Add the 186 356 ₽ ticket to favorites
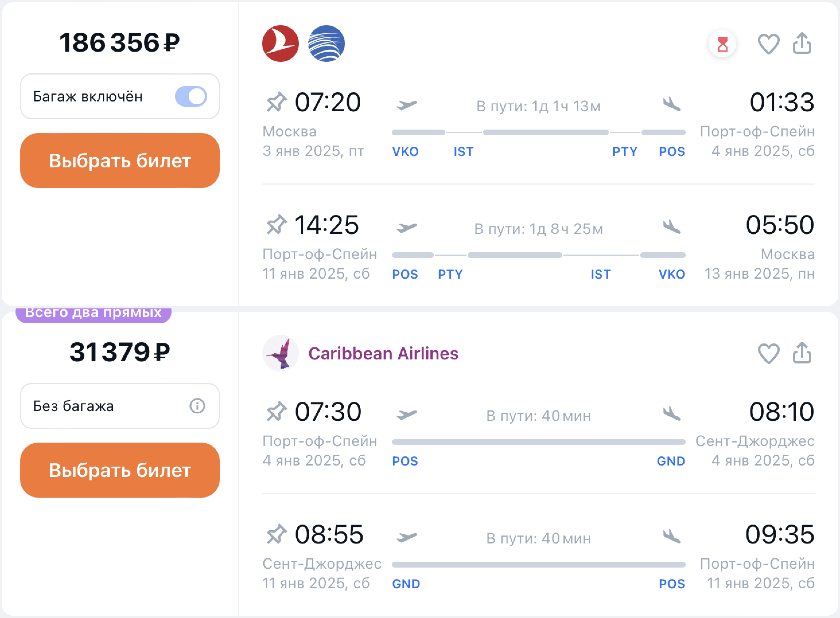This screenshot has height=618, width=840. (769, 44)
